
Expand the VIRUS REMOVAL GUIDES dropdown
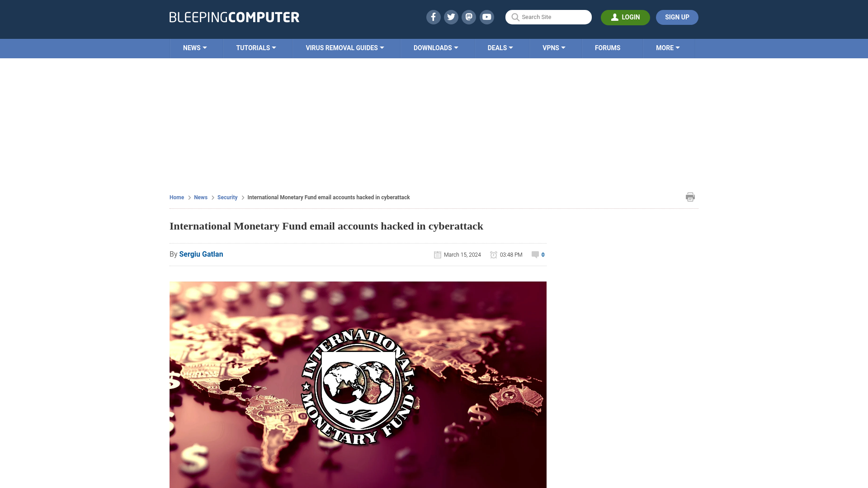click(x=344, y=47)
